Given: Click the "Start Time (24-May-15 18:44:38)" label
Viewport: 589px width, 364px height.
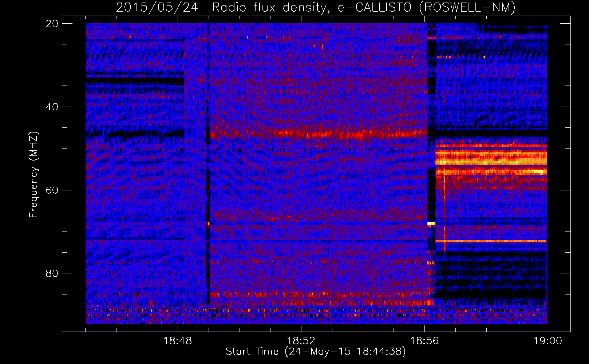Looking at the screenshot, I should coord(316,352).
